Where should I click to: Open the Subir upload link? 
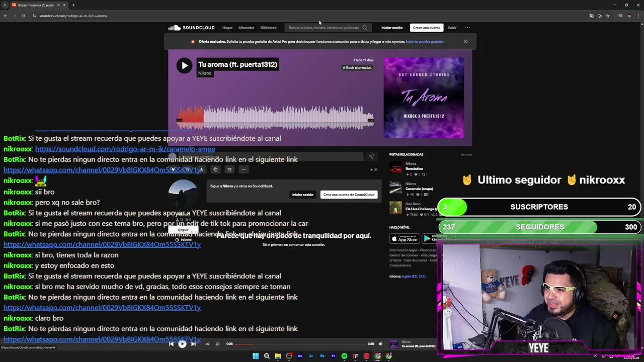(452, 28)
